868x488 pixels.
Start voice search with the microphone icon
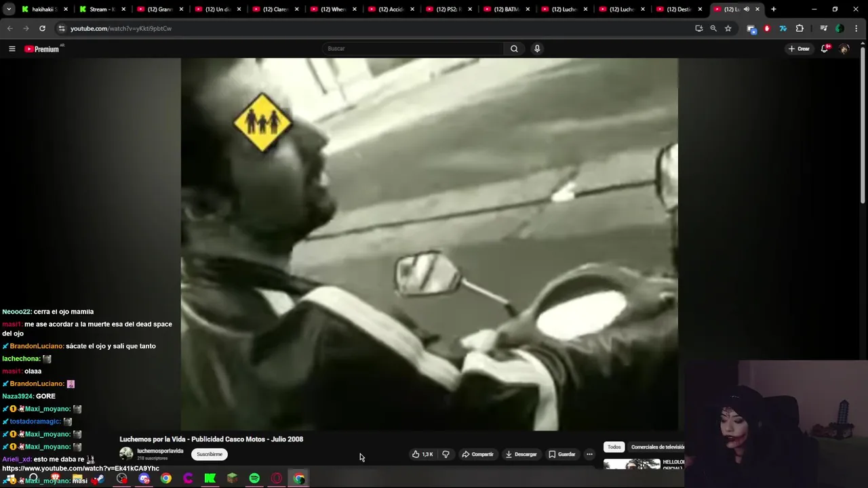click(x=537, y=49)
